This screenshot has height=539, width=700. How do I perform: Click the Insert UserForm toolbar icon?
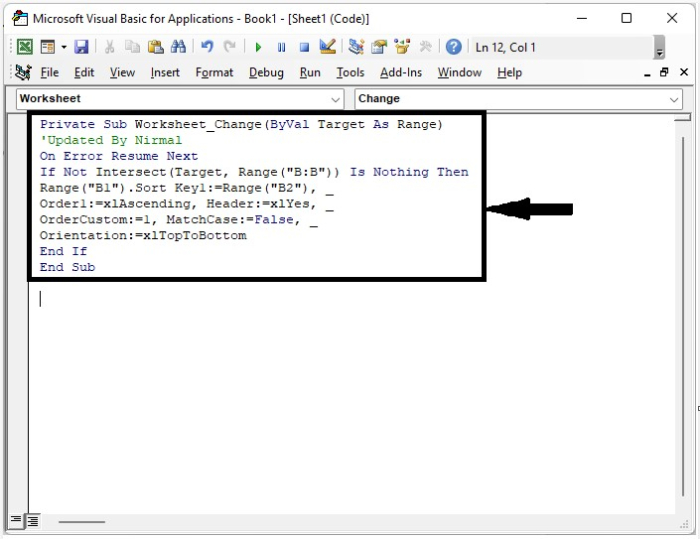point(47,47)
